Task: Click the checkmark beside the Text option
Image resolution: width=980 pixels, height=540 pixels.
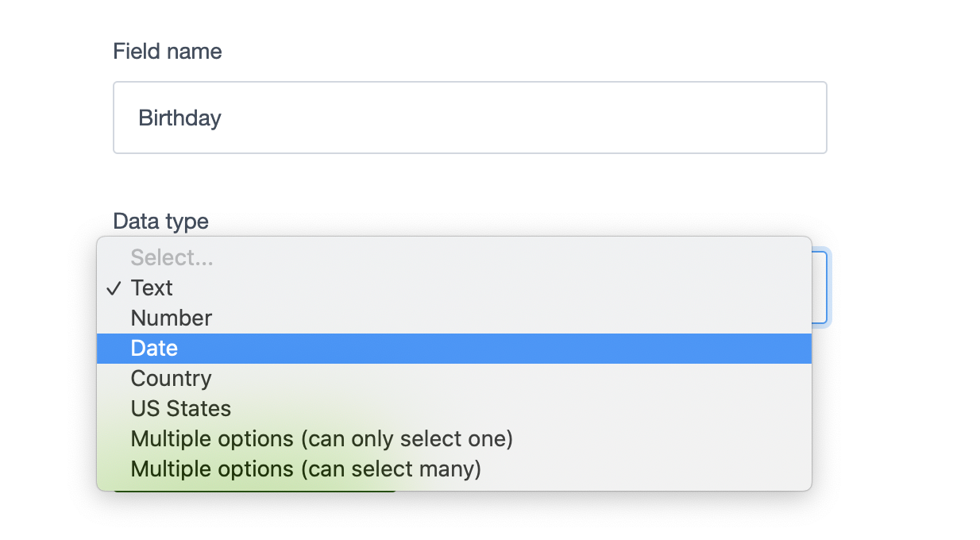Action: 114,288
